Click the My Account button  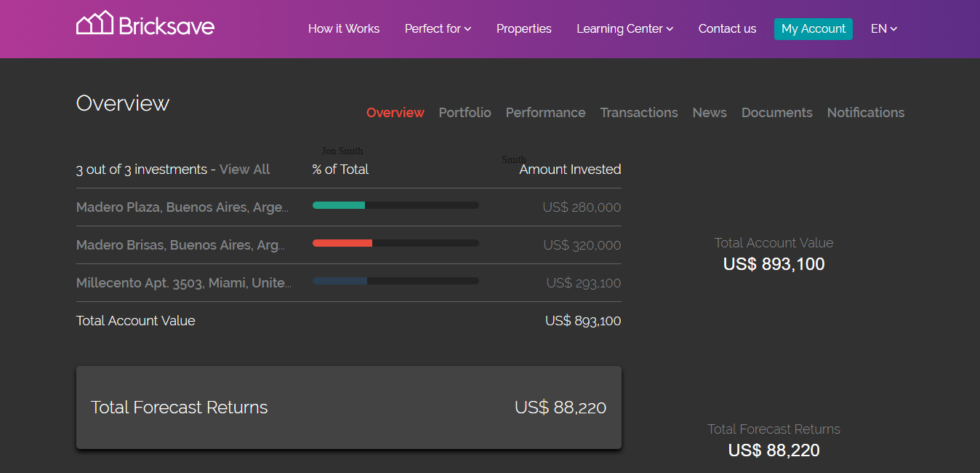tap(813, 29)
